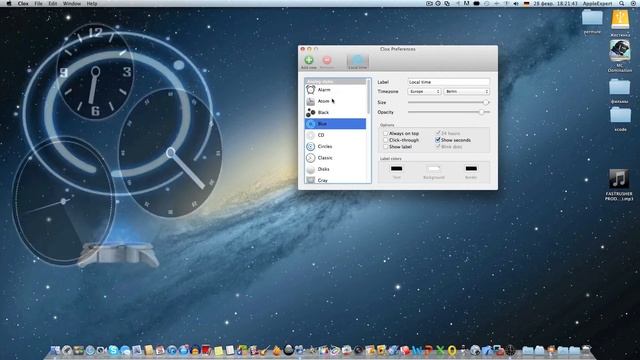Uncheck Show seconds checkbox
The height and width of the screenshot is (360, 640).
click(x=438, y=140)
